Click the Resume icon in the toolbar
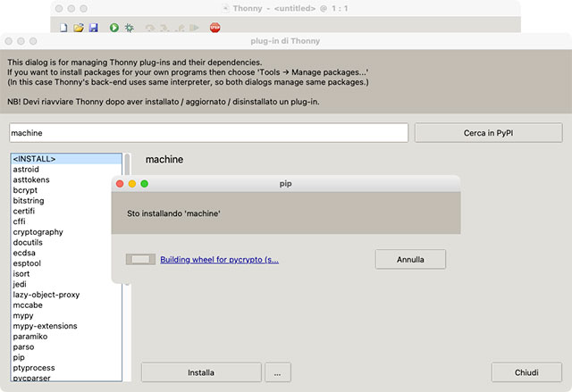 point(195,28)
